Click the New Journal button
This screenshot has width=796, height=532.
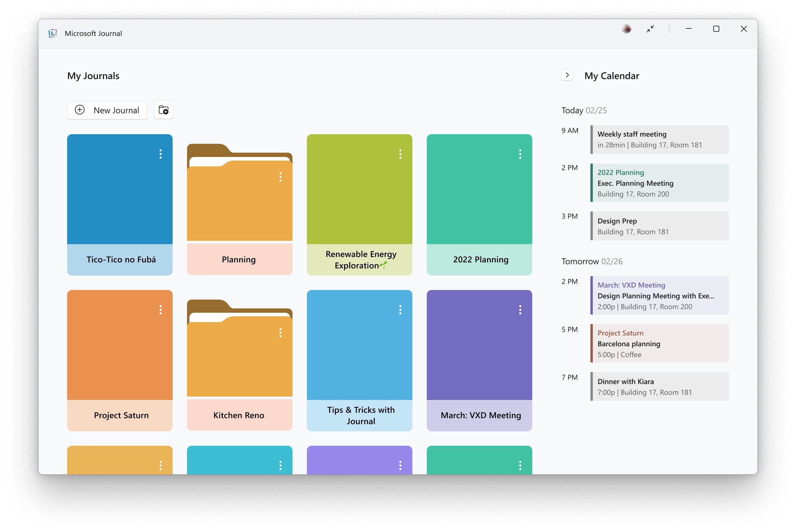click(107, 110)
